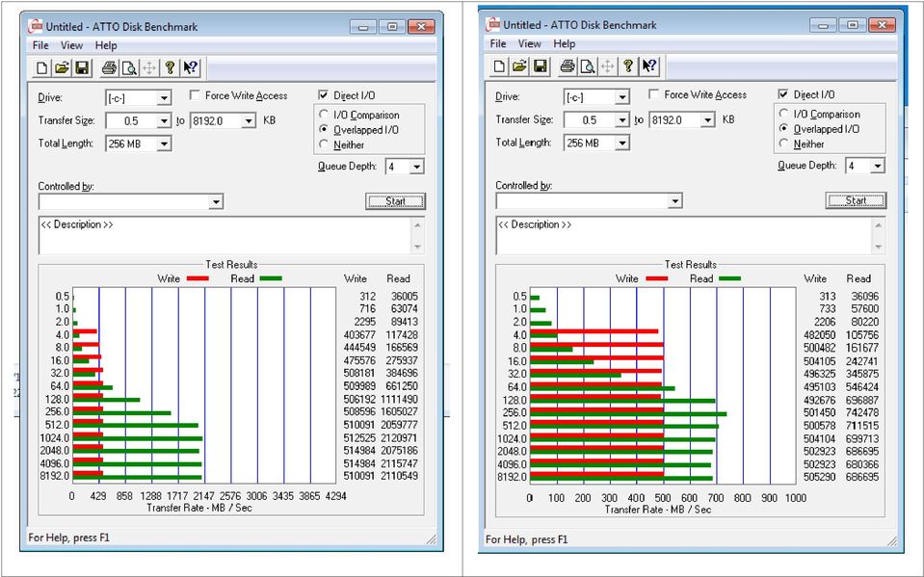Open File menu in right window
The width and height of the screenshot is (924, 577).
click(498, 43)
